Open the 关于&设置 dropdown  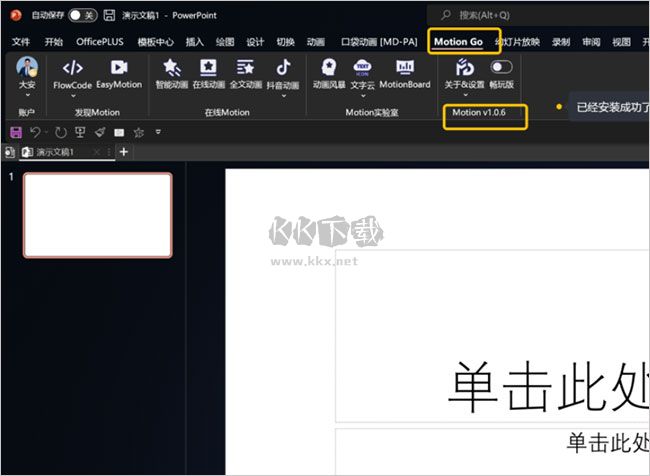click(464, 96)
